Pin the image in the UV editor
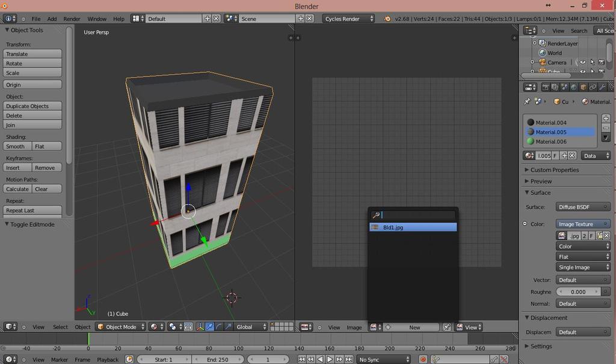 (x=446, y=327)
